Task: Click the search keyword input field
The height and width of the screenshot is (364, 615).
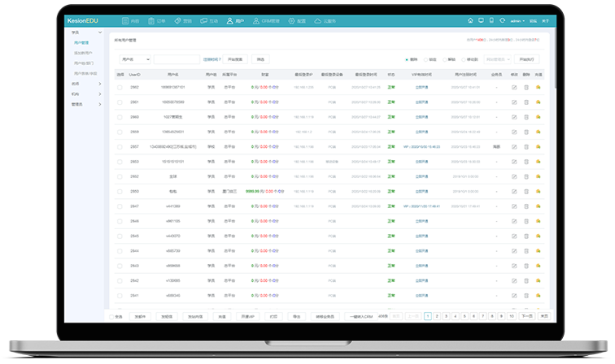Action: [x=176, y=59]
